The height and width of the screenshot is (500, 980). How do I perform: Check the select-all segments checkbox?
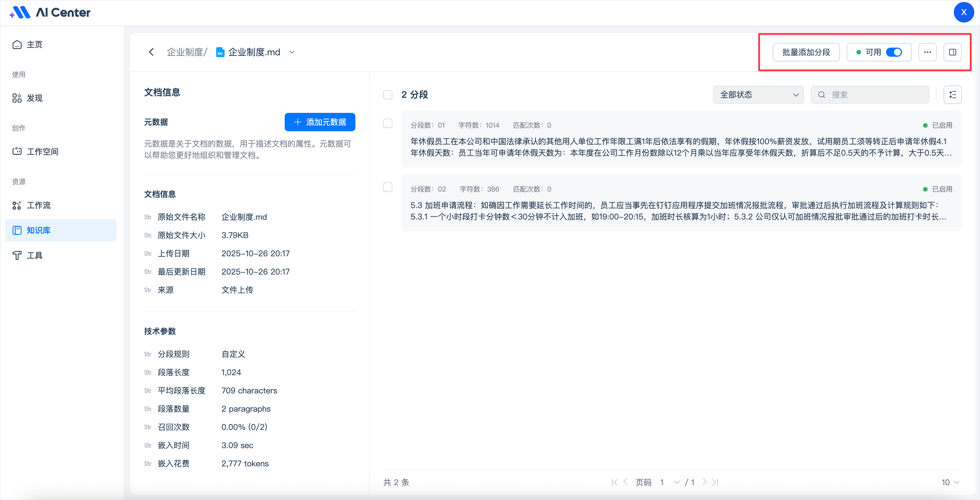pyautogui.click(x=387, y=94)
